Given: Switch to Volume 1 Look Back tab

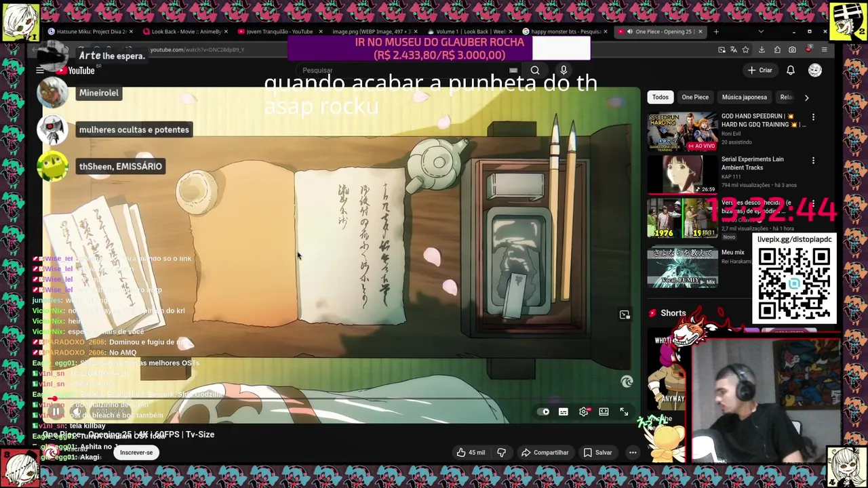Looking at the screenshot, I should click(469, 31).
